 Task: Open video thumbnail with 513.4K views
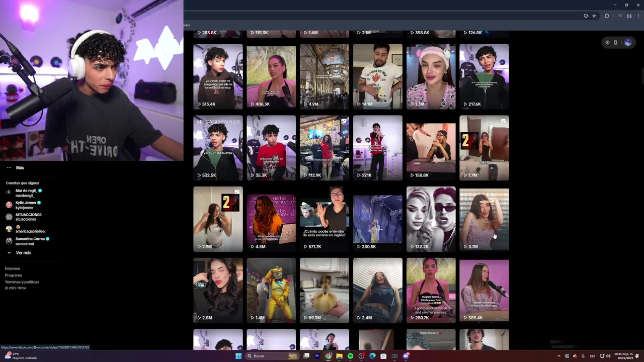coord(218,76)
